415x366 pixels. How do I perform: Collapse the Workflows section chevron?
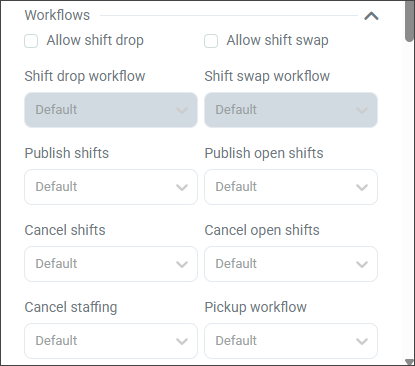371,16
